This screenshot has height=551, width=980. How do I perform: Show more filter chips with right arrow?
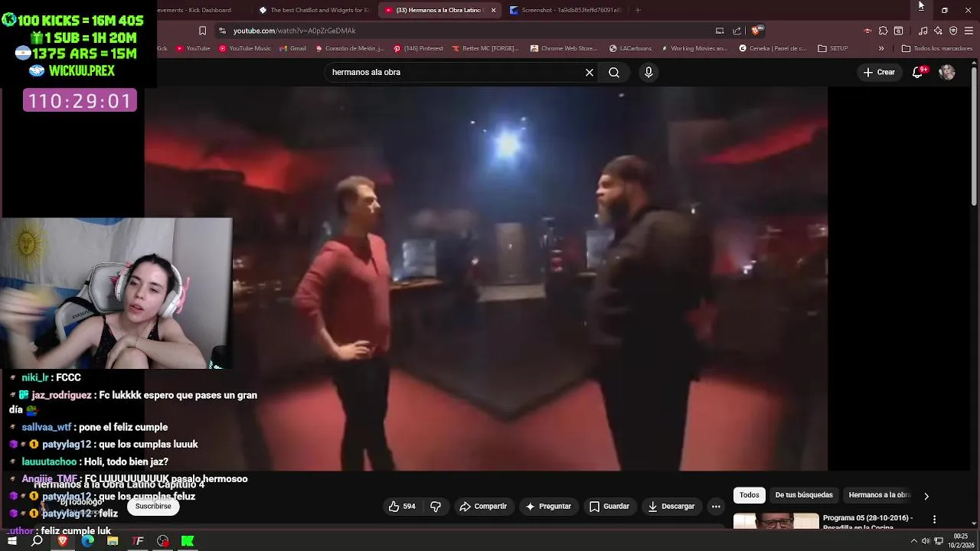coord(926,496)
